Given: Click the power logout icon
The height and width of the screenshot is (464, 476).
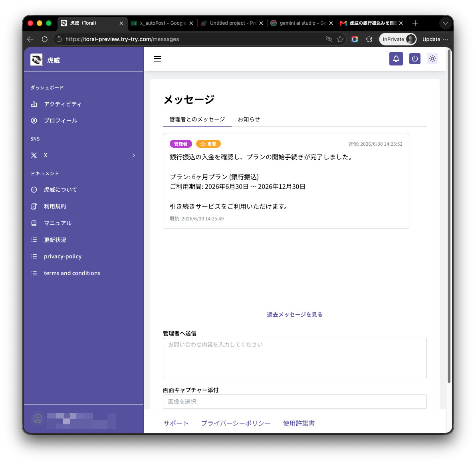Looking at the screenshot, I should point(415,59).
